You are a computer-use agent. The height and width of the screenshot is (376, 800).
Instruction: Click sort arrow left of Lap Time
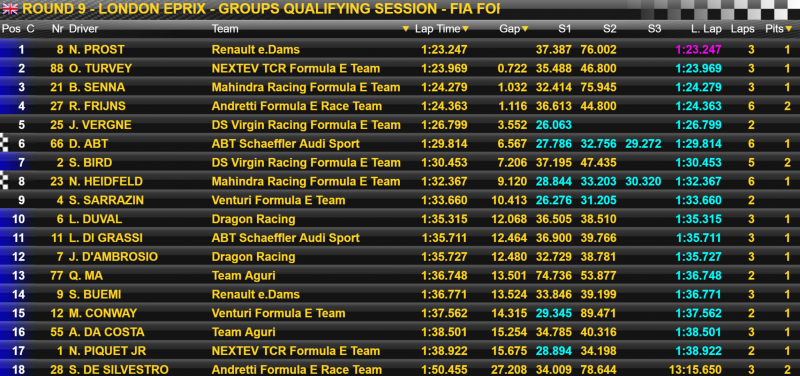[x=406, y=29]
